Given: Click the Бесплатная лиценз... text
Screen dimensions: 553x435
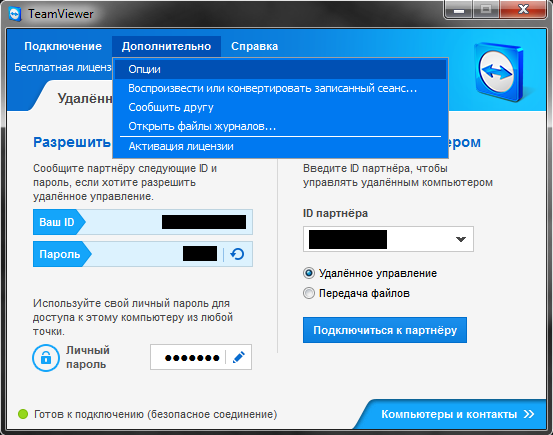Looking at the screenshot, I should point(63,67).
